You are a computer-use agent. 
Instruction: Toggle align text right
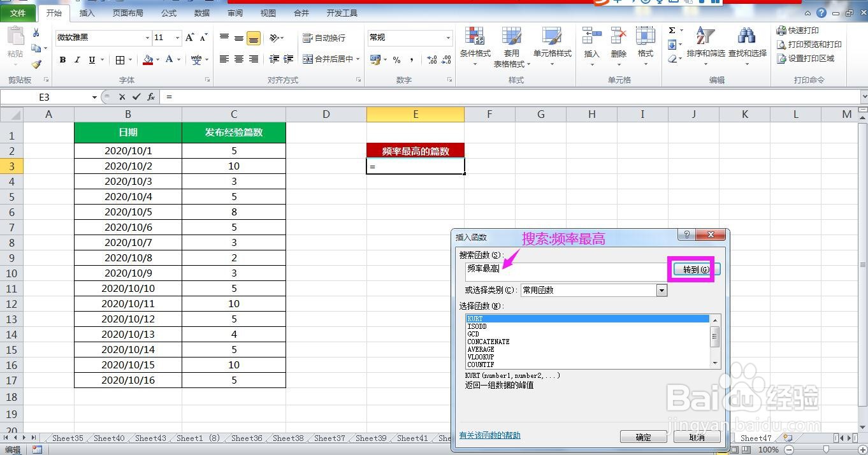254,59
